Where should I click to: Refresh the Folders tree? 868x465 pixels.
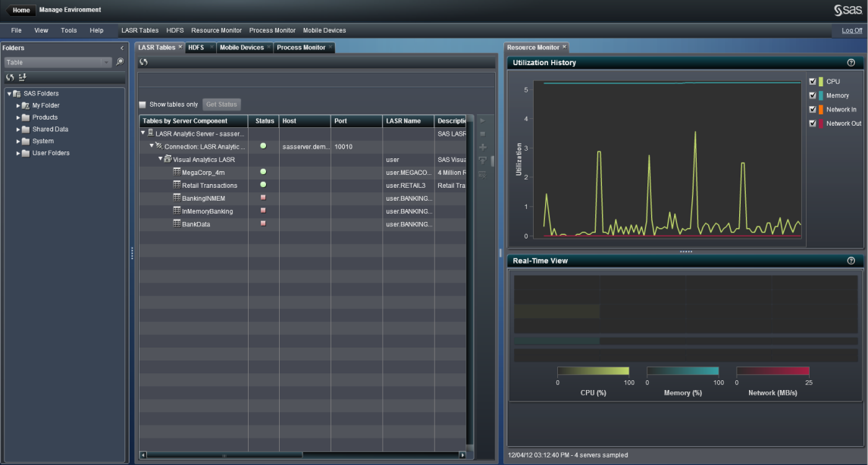(x=10, y=77)
